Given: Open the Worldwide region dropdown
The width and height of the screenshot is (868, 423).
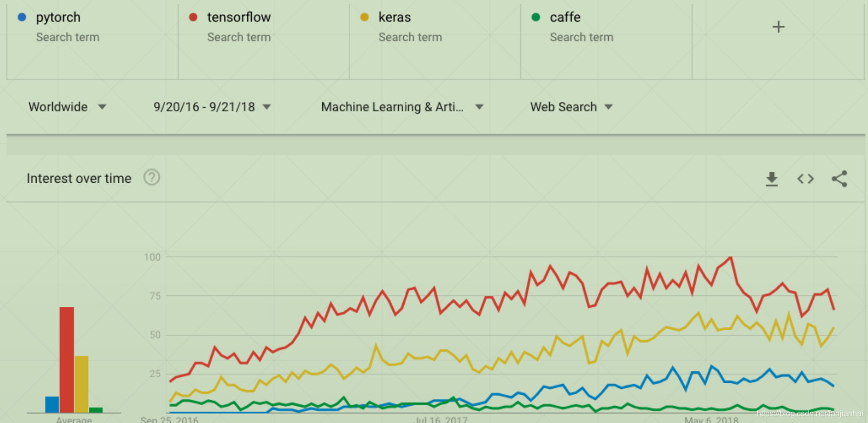Looking at the screenshot, I should click(68, 107).
